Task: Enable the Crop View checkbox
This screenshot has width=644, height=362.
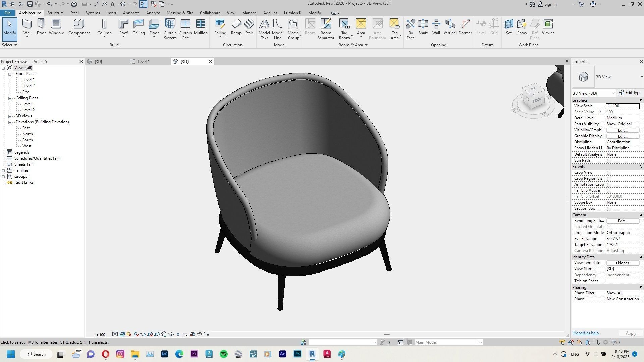Action: coord(609,172)
